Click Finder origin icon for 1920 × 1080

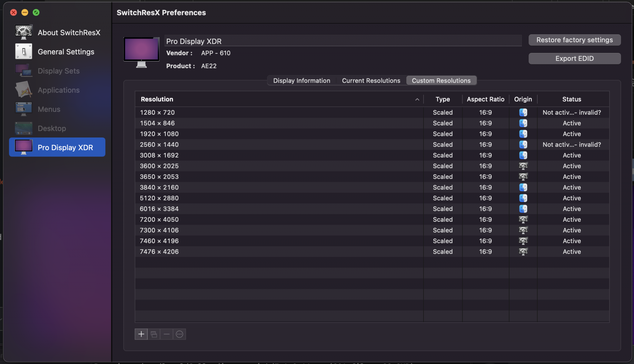[523, 134]
